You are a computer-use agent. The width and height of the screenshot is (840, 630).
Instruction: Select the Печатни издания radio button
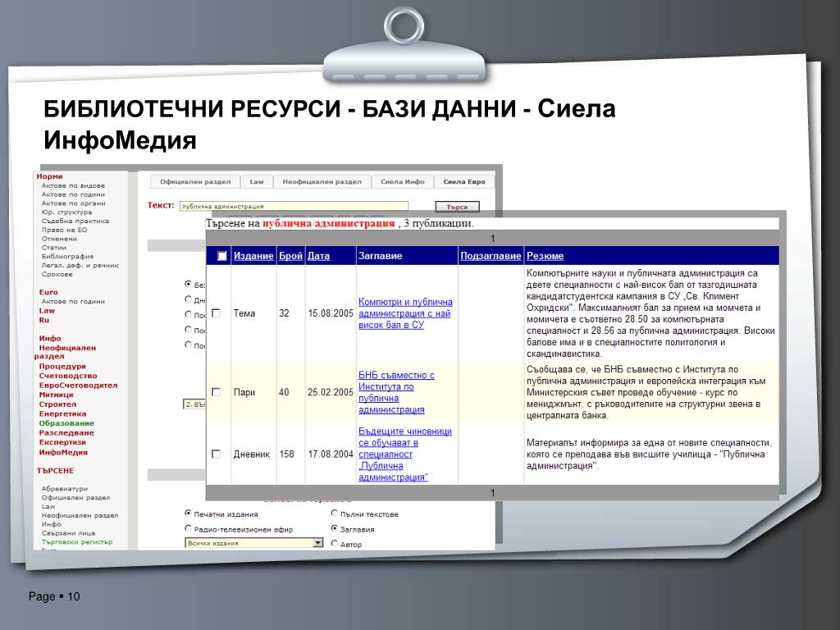click(x=188, y=514)
